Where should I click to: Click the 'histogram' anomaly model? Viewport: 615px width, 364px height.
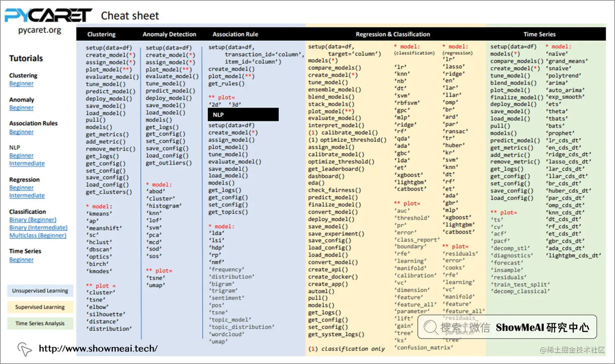[x=164, y=206]
